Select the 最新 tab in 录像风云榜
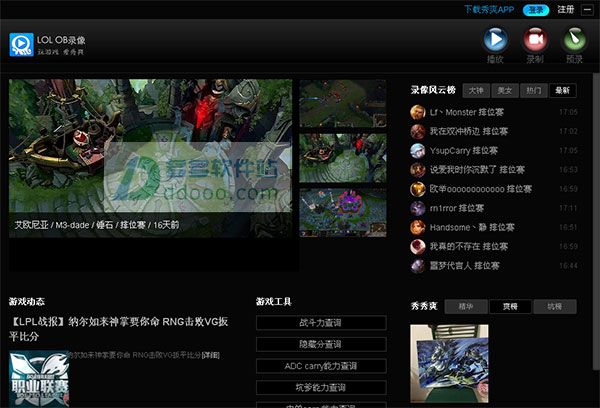The height and width of the screenshot is (408, 600). click(x=562, y=91)
